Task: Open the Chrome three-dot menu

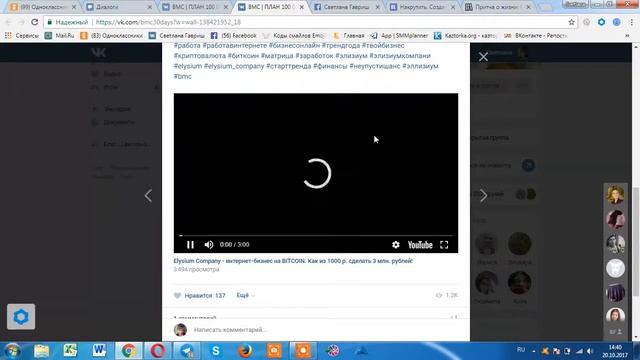Action: [631, 22]
